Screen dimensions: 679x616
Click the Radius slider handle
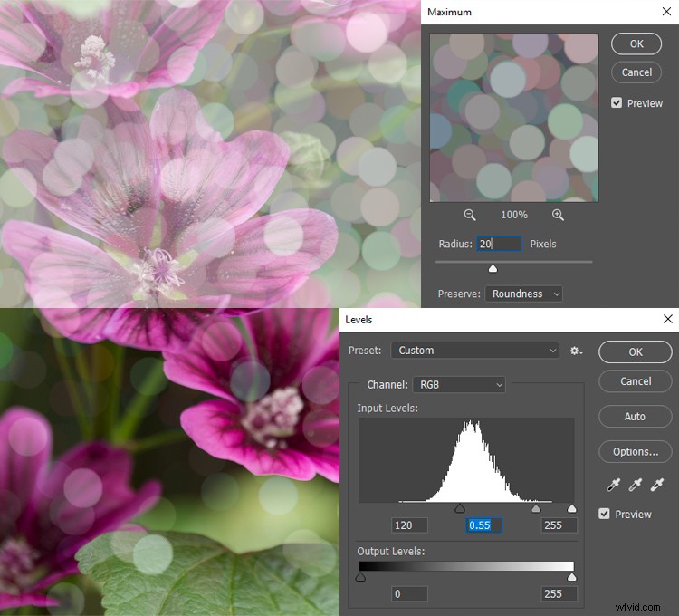493,268
